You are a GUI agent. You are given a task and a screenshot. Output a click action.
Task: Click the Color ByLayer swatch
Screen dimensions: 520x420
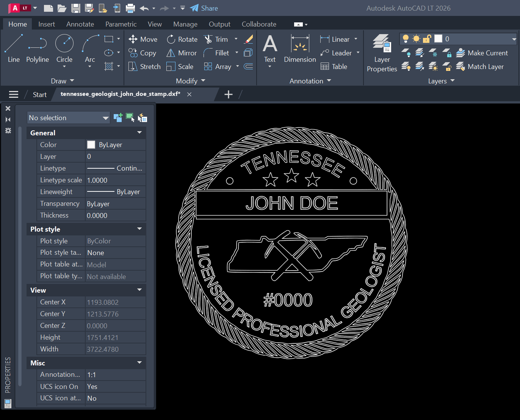[91, 144]
